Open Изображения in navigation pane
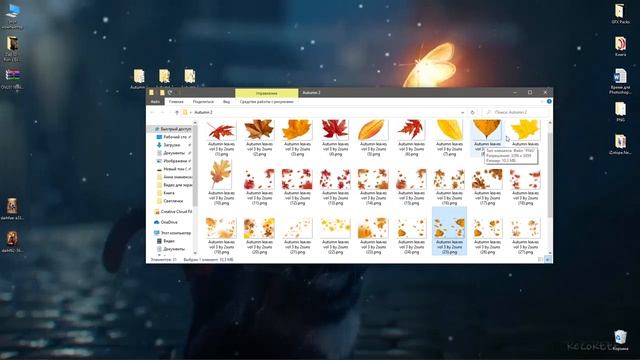This screenshot has height=360, width=640. pyautogui.click(x=173, y=161)
